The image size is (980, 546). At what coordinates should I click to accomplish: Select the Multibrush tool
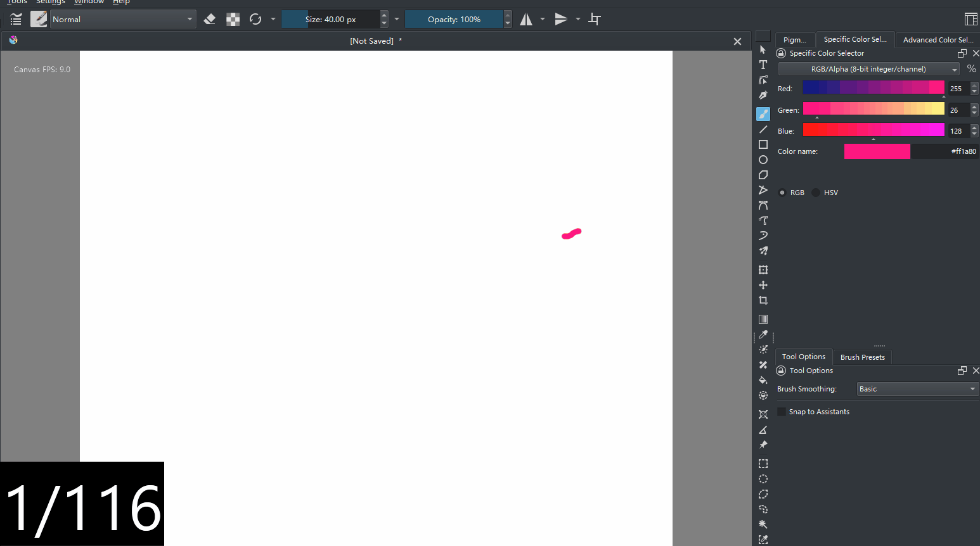click(x=763, y=251)
